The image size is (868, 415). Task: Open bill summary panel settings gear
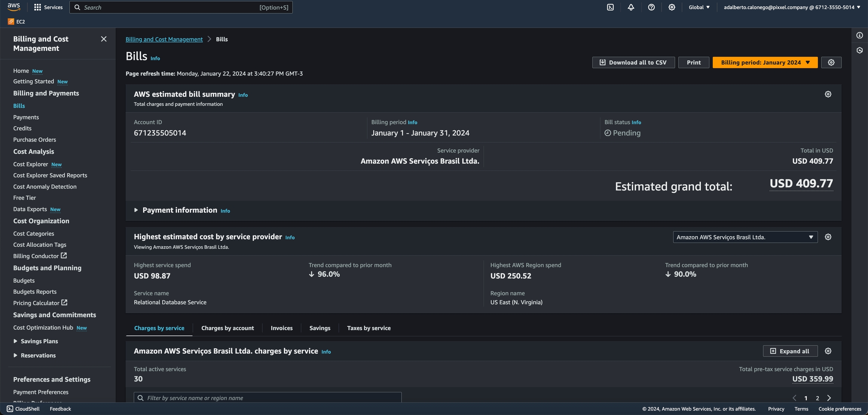[x=828, y=94]
